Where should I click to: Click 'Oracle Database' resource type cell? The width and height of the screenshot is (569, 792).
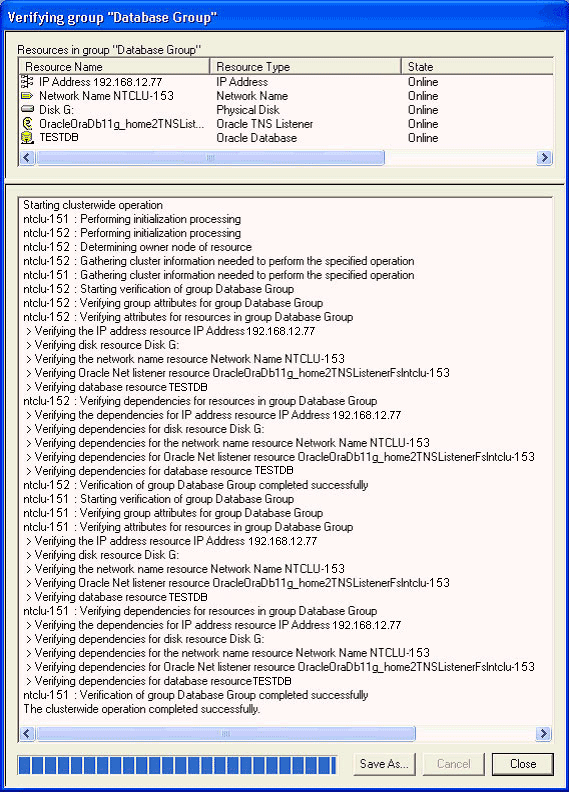(x=256, y=138)
